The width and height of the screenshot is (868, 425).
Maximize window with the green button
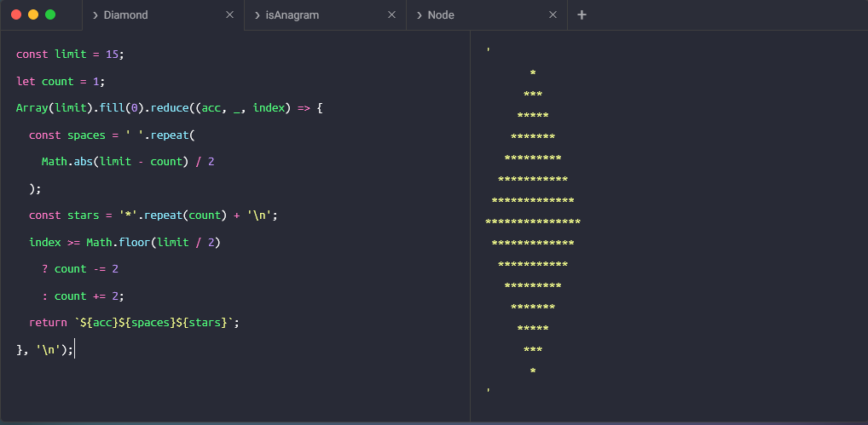point(50,14)
